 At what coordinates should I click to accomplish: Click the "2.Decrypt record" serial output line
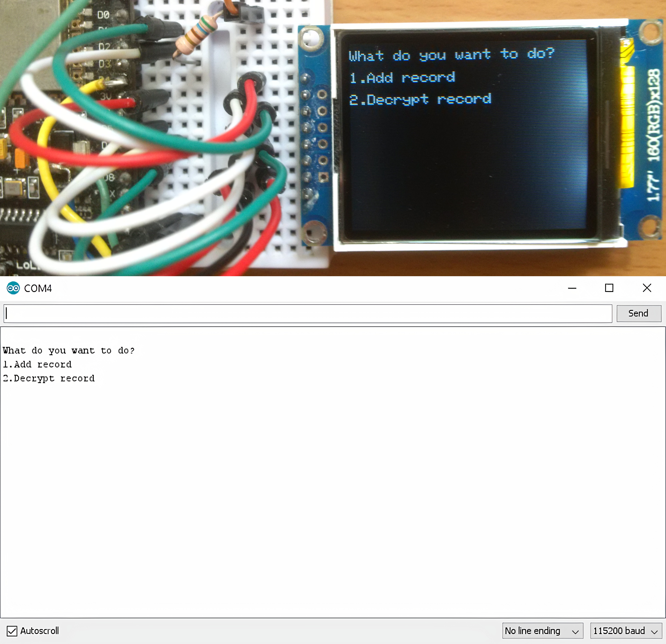[49, 378]
